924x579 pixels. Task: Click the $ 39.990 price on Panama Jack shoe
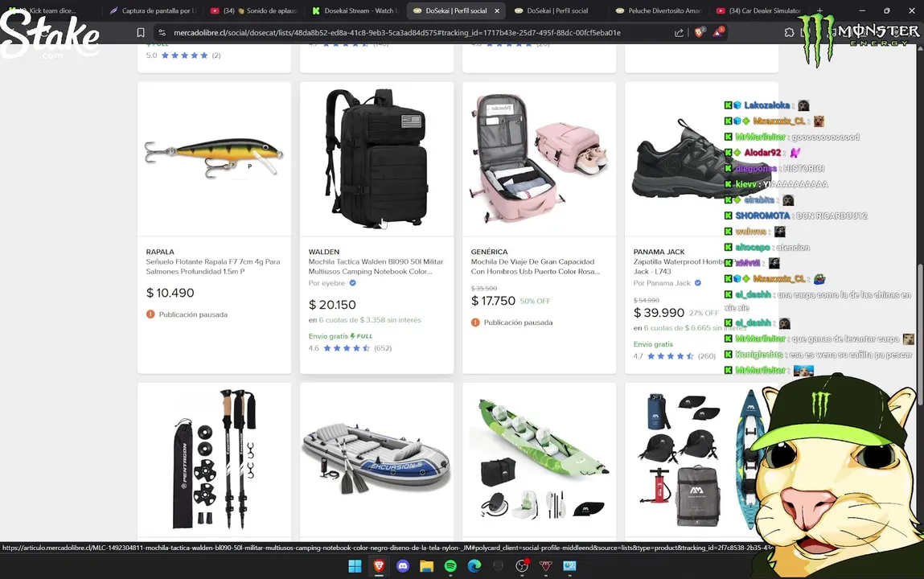coord(659,313)
